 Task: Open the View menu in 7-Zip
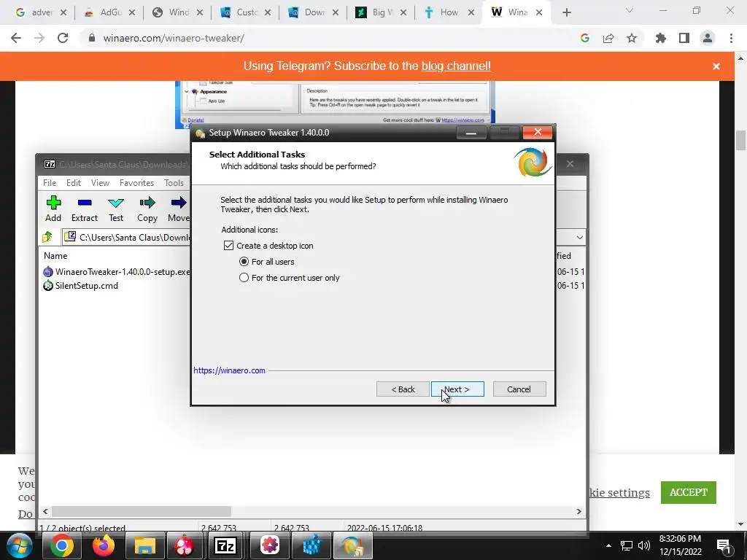click(100, 183)
